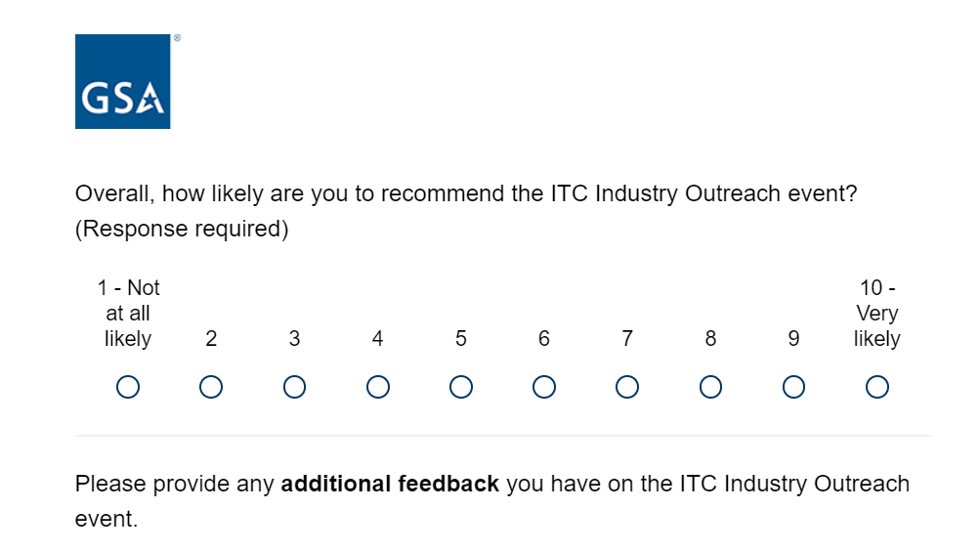Click the '1 - Not at all likely' label
980x552 pixels.
[128, 314]
